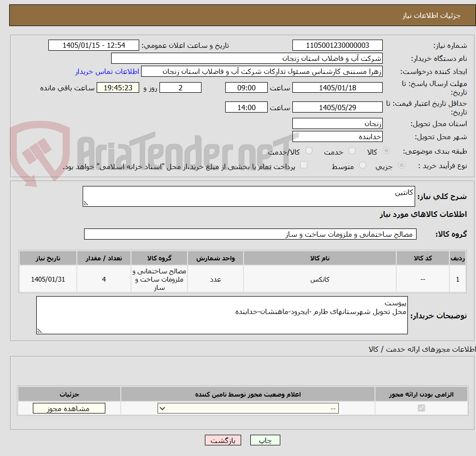This screenshot has height=456, width=476.
Task: Click the response deadline date 1405/01/18
Action: coord(337,88)
